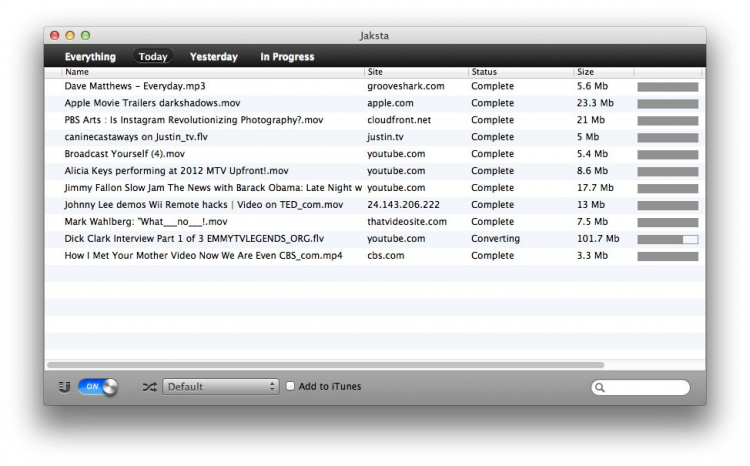Select Dick Clark Interview Part 1 of 3 file

click(194, 238)
